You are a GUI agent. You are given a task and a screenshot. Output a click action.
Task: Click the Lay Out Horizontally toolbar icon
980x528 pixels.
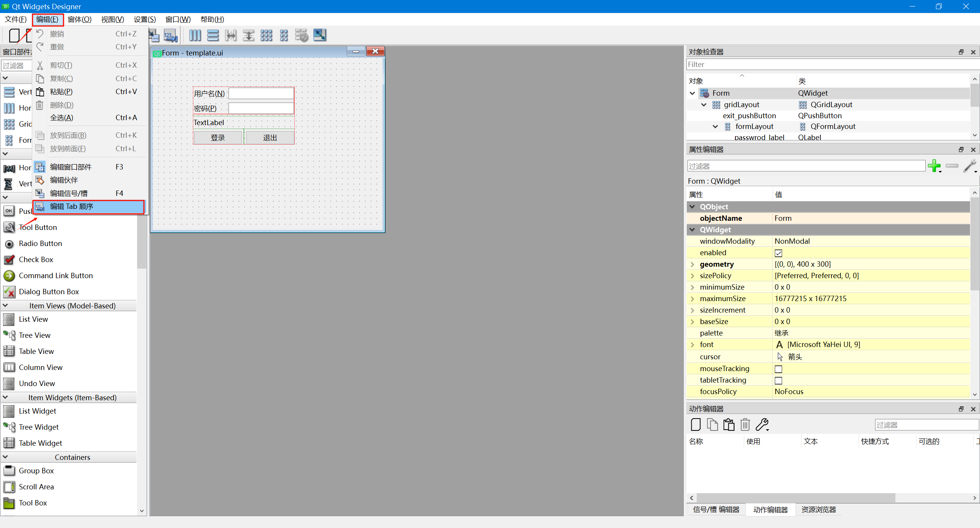[x=195, y=36]
